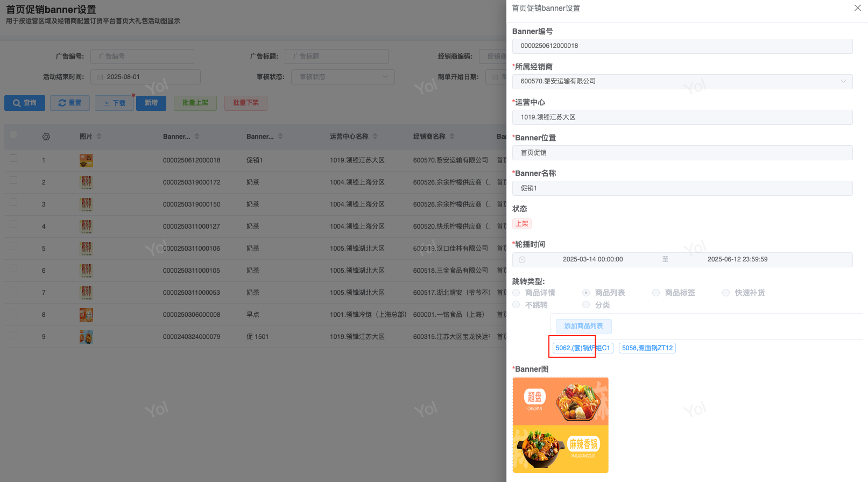Image resolution: width=868 pixels, height=482 pixels.
Task: Select the checkbox for row 1
Action: pyautogui.click(x=13, y=158)
